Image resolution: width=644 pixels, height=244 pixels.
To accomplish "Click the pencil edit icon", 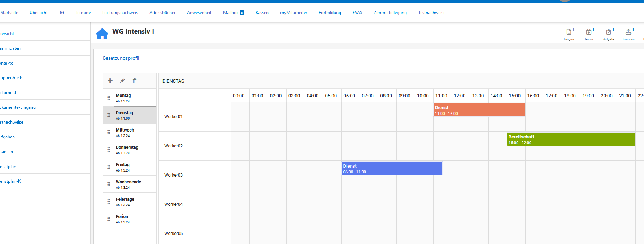I will 122,81.
